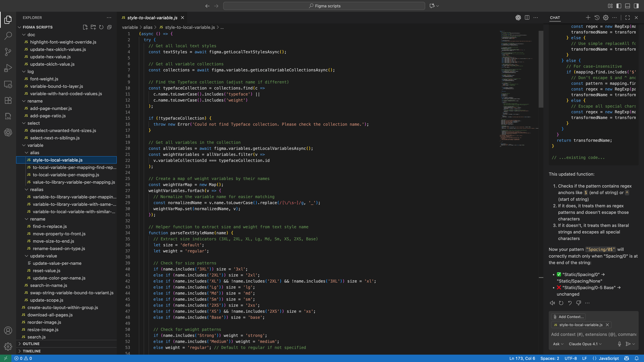644x362 pixels.
Task: Open Source Control view
Action: tap(8, 52)
